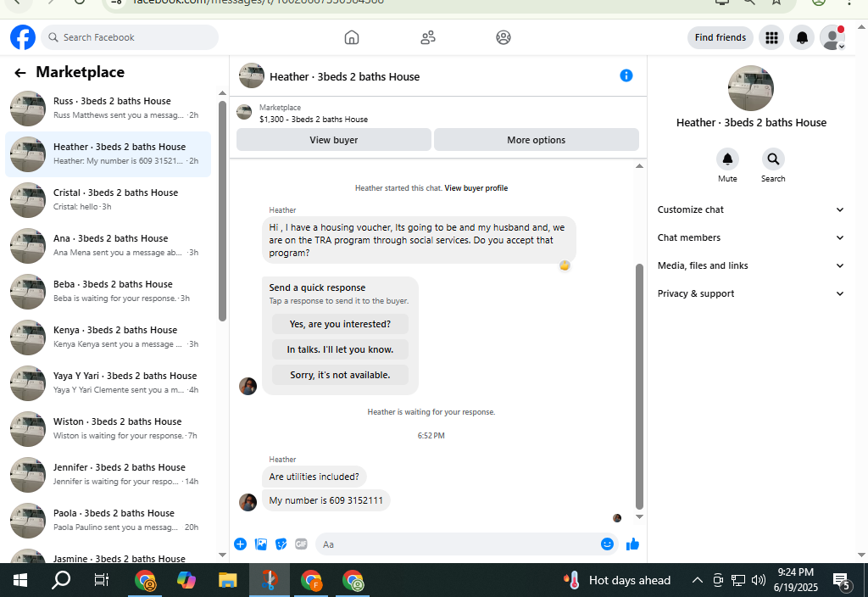Click the network tray icon
This screenshot has height=597, width=868.
point(738,580)
